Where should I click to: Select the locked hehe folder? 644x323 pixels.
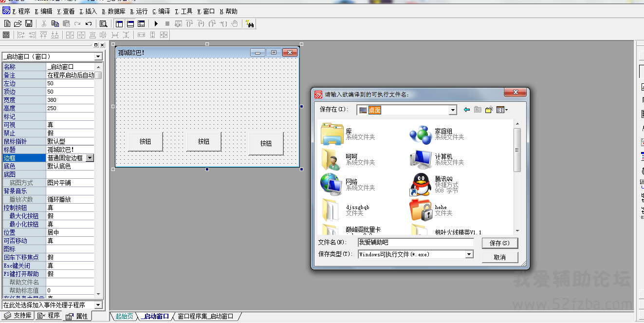coord(431,210)
